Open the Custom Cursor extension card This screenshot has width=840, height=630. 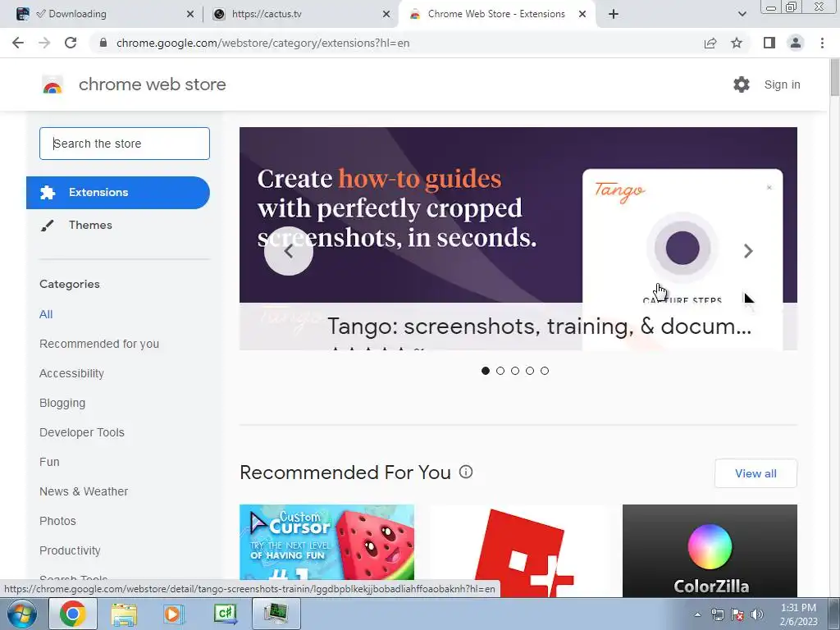pyautogui.click(x=326, y=550)
